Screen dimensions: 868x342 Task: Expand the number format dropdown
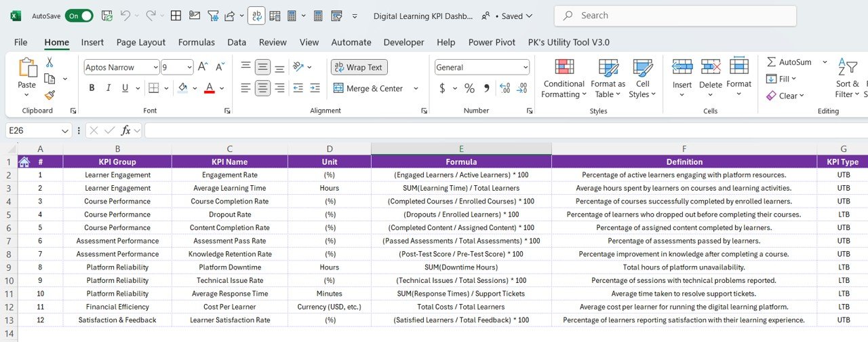[x=526, y=67]
